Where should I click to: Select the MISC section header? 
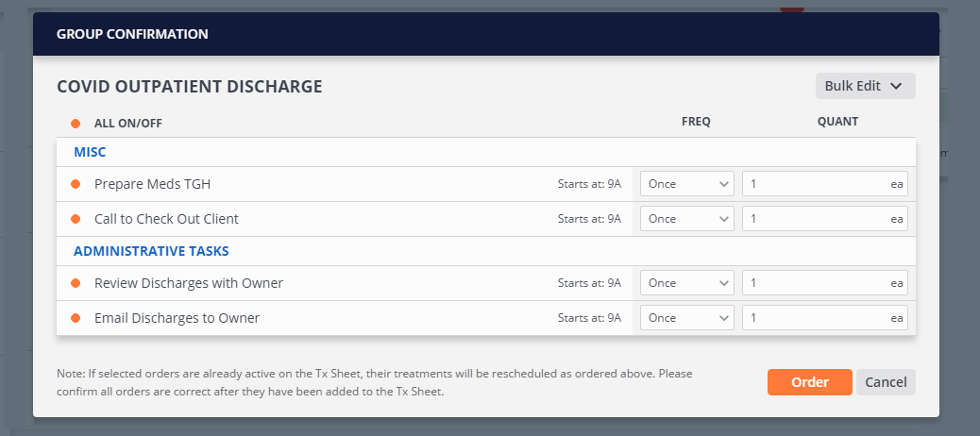pos(89,152)
